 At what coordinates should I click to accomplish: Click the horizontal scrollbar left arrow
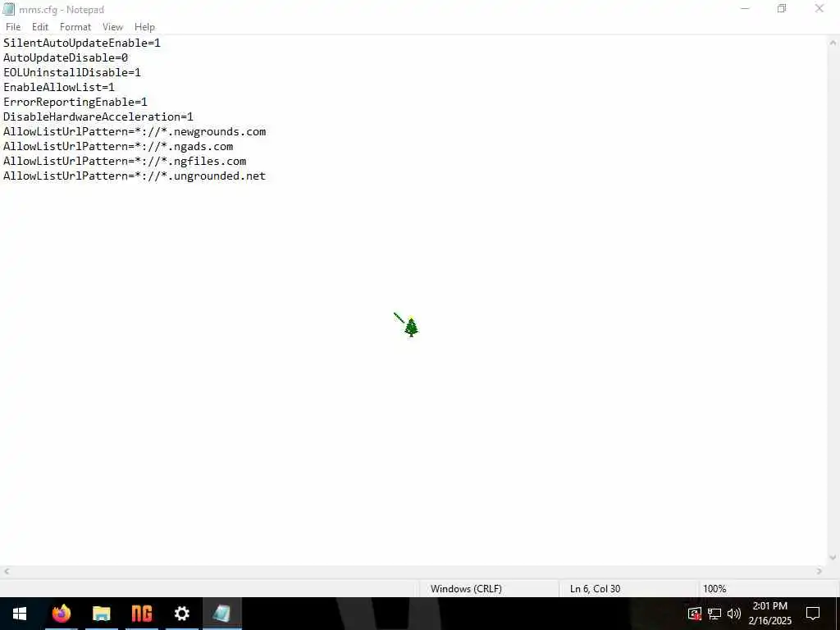point(7,572)
